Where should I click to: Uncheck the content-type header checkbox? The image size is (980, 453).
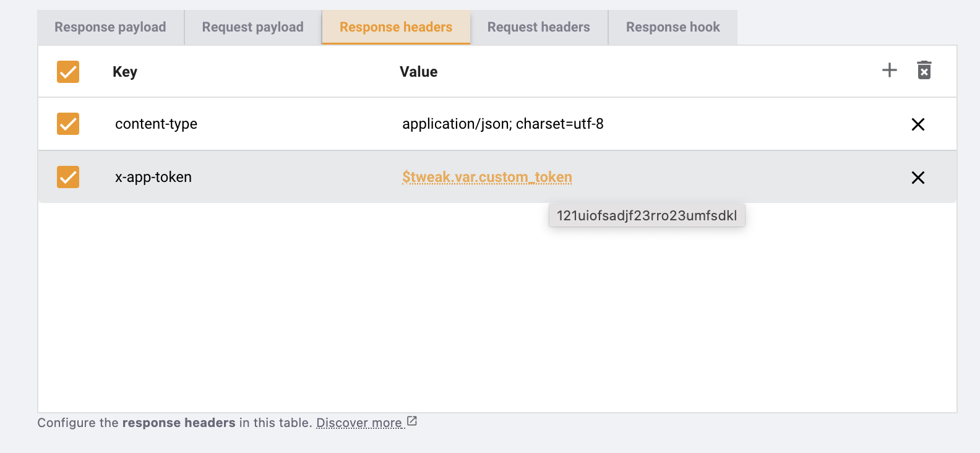tap(68, 124)
